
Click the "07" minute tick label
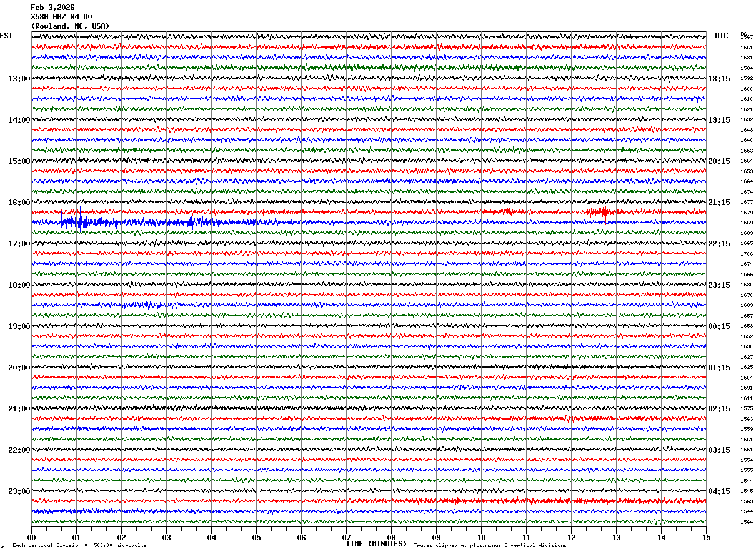point(346,537)
